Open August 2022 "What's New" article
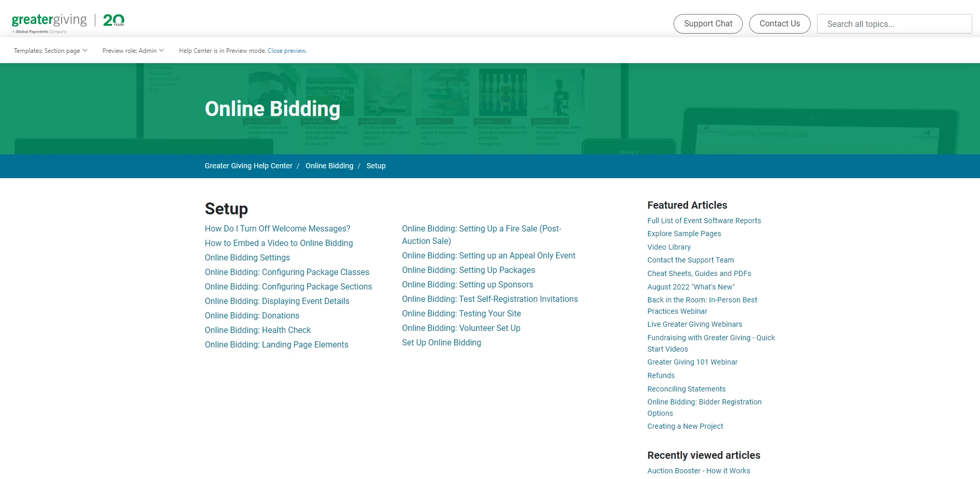This screenshot has width=980, height=479. pos(691,287)
